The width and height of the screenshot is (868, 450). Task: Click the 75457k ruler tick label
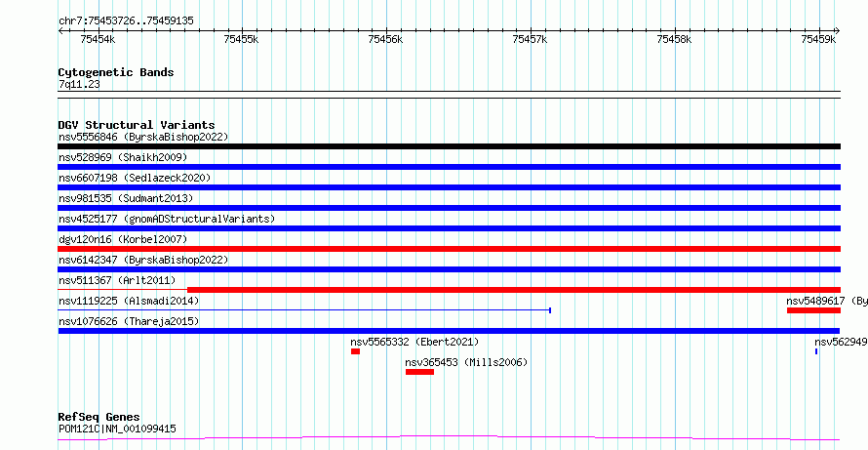tap(530, 39)
